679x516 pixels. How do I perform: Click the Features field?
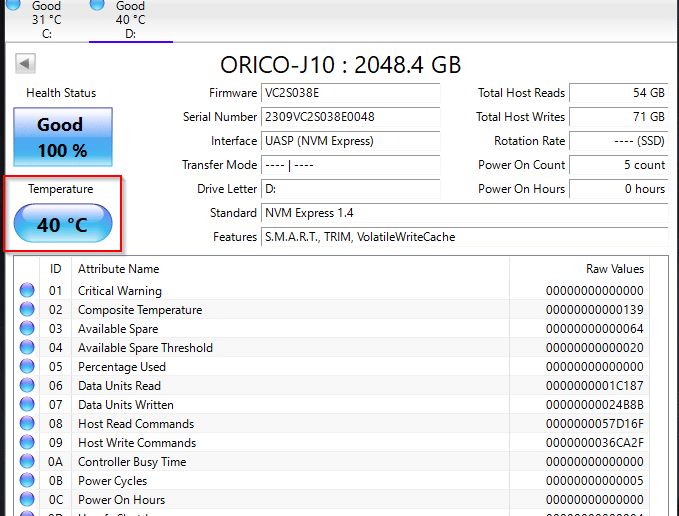click(465, 237)
